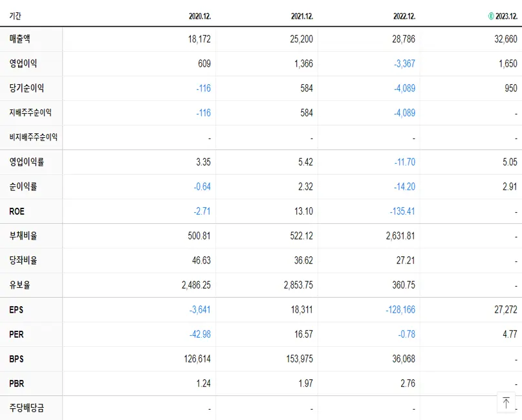
Task: Click 584 in the 지배주주순이익 row
Action: point(307,113)
